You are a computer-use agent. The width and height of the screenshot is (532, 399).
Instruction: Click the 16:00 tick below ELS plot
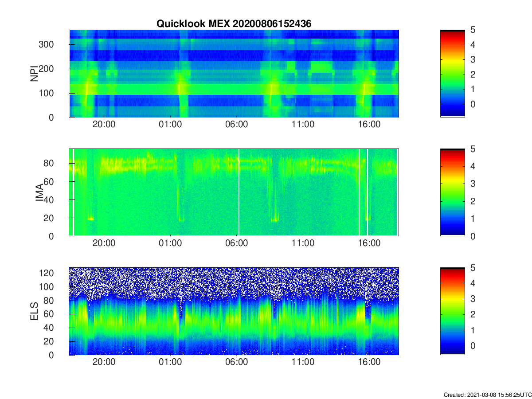pyautogui.click(x=369, y=362)
